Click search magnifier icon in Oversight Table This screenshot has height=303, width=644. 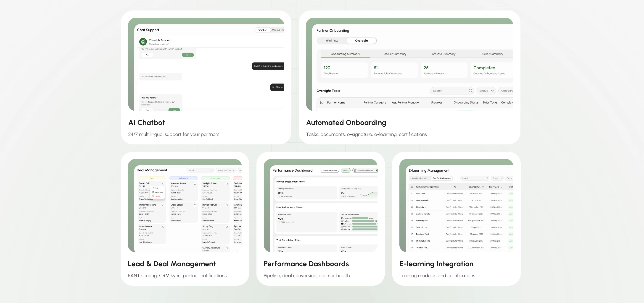click(470, 91)
